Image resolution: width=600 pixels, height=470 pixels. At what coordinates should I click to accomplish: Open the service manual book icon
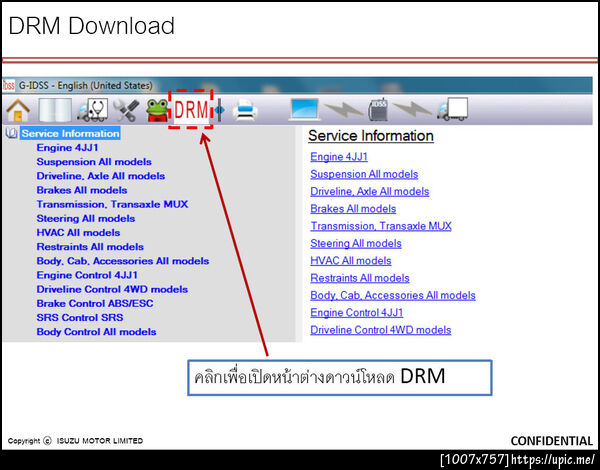pyautogui.click(x=55, y=110)
